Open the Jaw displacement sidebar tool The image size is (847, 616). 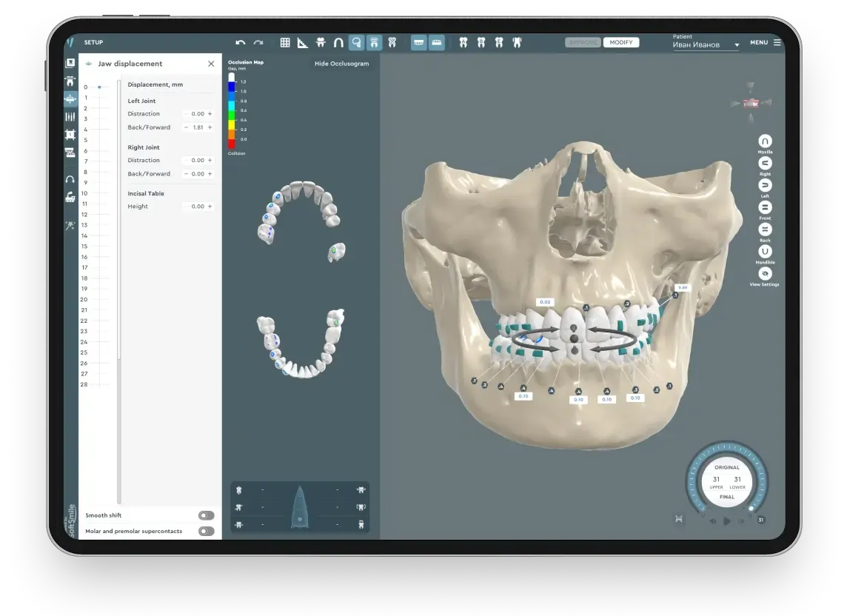coord(70,98)
